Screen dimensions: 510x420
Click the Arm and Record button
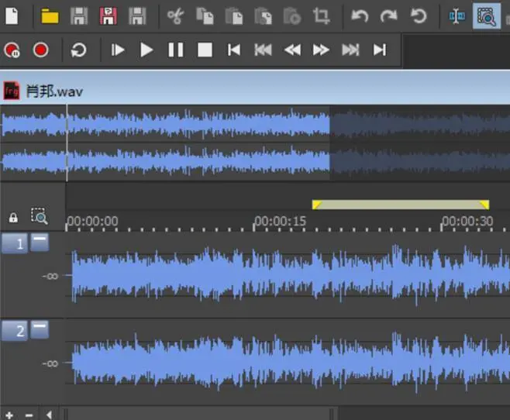[12, 50]
